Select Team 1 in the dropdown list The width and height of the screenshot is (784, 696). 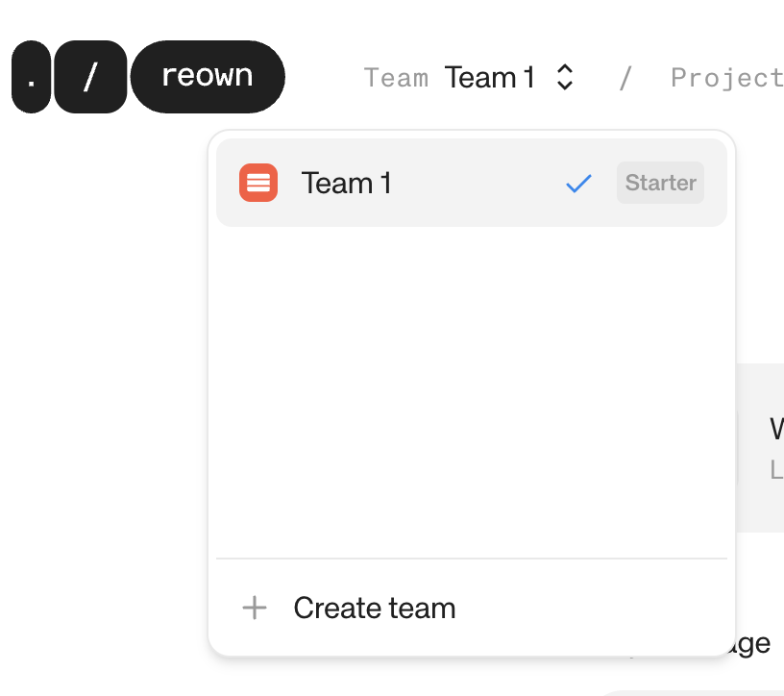tap(384, 183)
